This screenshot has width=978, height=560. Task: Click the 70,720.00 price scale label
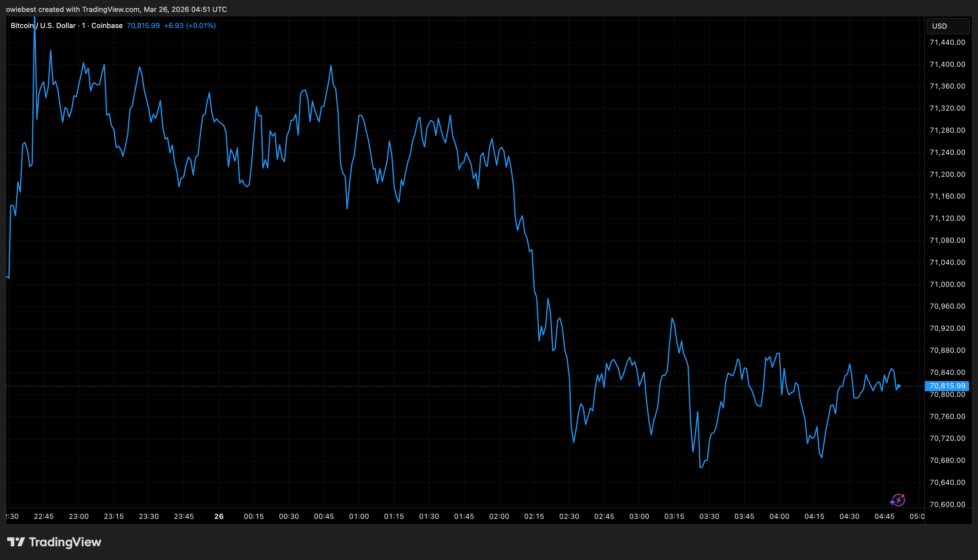(947, 438)
